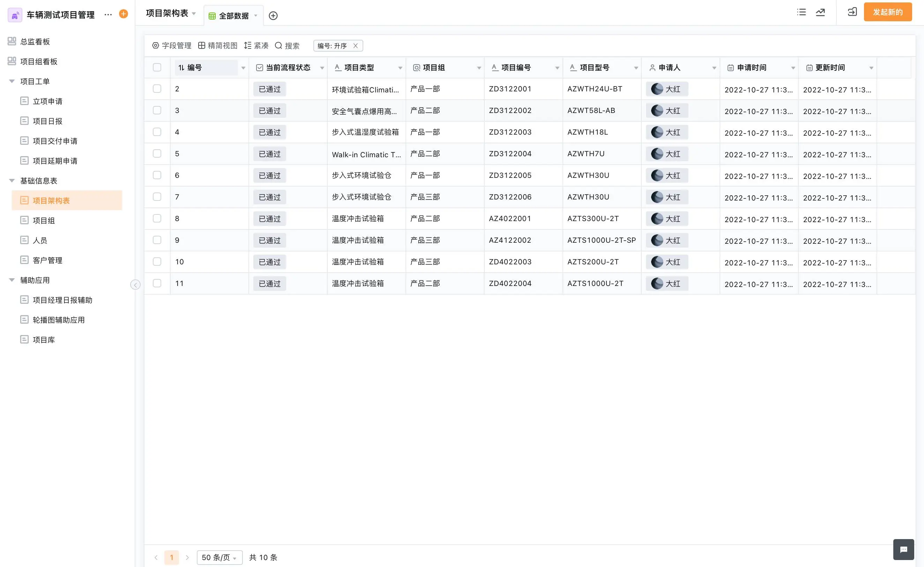
Task: Open 申请人 column dropdown arrow
Action: point(714,68)
